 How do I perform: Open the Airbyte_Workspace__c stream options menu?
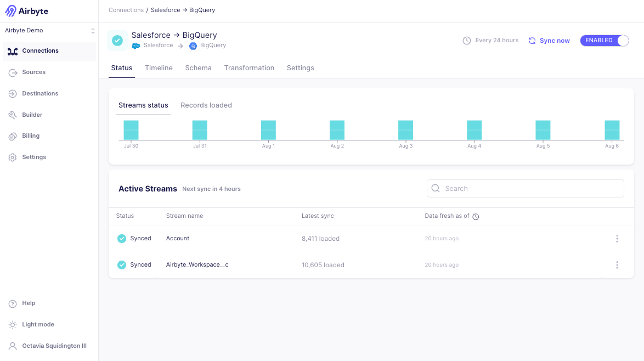tap(617, 265)
